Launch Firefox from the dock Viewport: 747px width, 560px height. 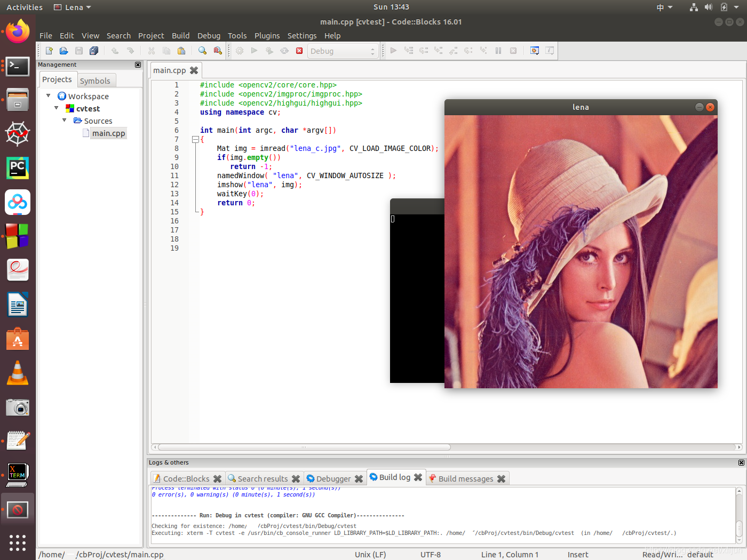click(18, 32)
